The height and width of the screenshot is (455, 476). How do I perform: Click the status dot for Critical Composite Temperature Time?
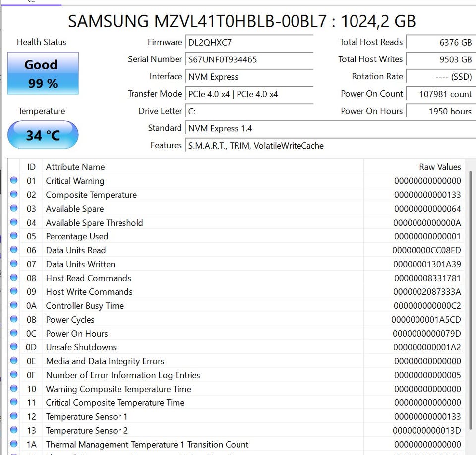click(14, 402)
